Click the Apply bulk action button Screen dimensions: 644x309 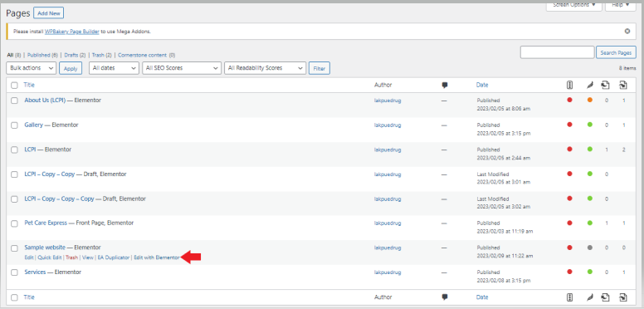pos(71,69)
